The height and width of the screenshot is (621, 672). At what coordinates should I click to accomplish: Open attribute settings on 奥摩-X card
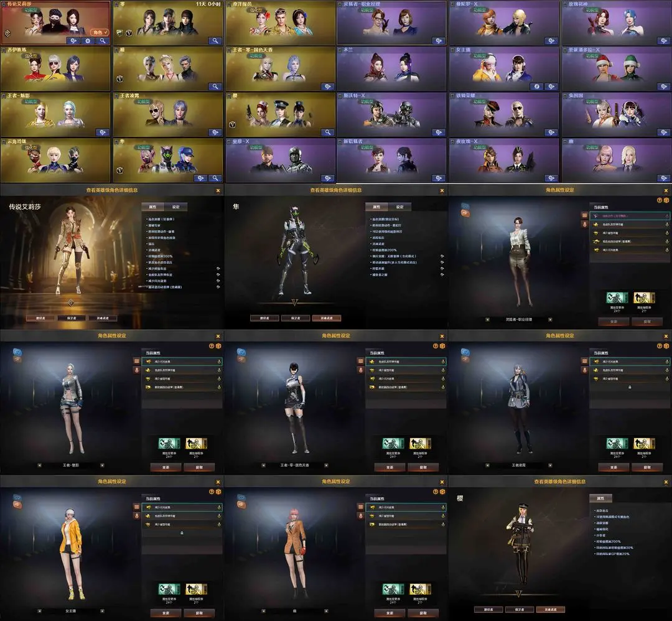coord(327,179)
